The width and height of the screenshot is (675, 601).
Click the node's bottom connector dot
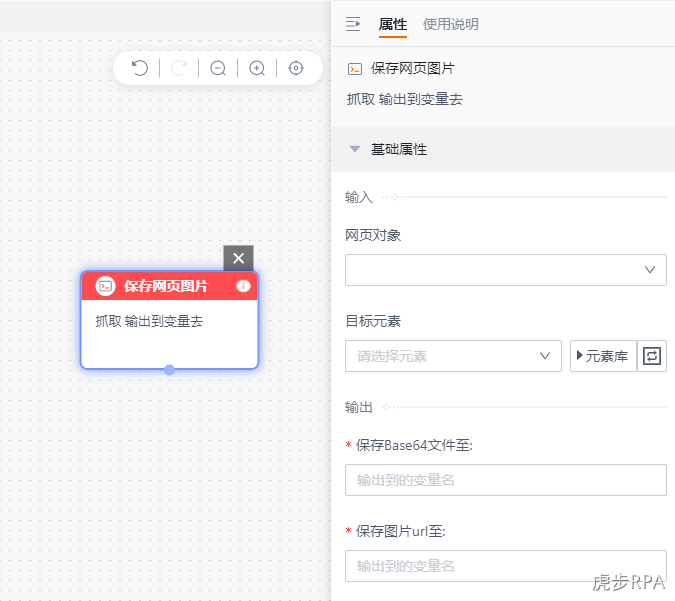170,370
